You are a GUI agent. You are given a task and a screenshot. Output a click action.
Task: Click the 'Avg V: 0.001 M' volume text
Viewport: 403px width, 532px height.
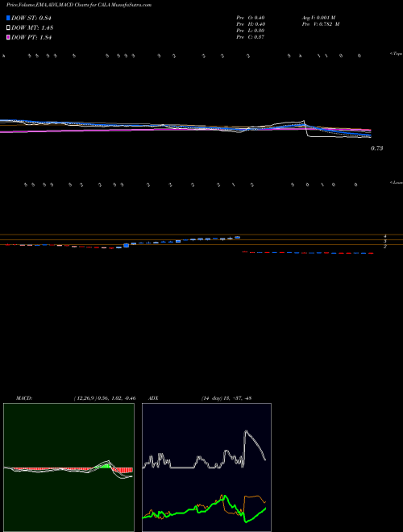click(318, 18)
